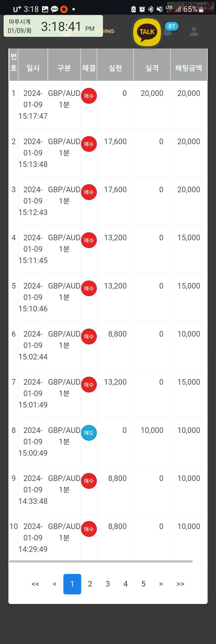Image resolution: width=216 pixels, height=644 pixels.
Task: Open the KakaoTalk floating chat icon
Action: [x=147, y=32]
